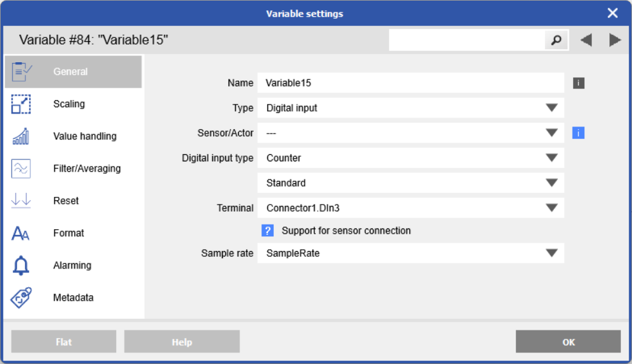Click the Name field containing Variable15
This screenshot has width=632, height=364.
point(410,83)
